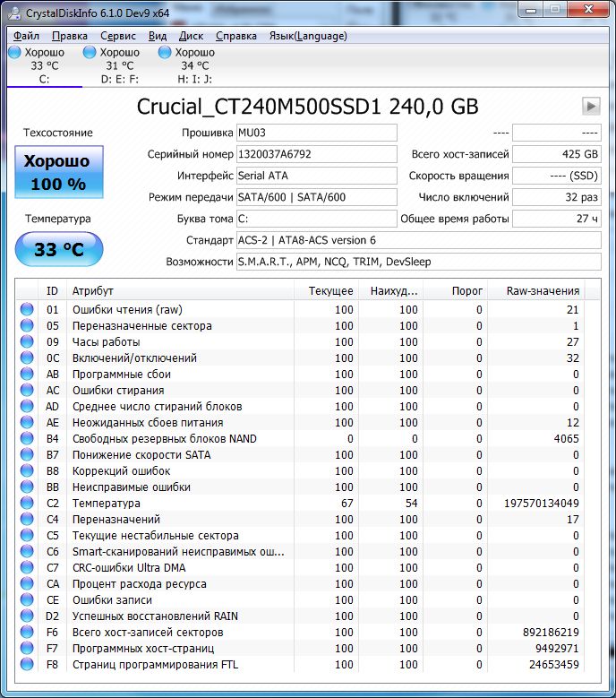The image size is (616, 698).
Task: Click the status orb for attribute C4
Action: click(x=27, y=519)
